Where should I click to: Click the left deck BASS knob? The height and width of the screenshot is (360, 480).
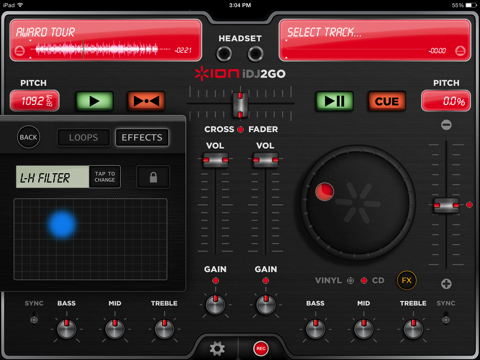point(67,329)
